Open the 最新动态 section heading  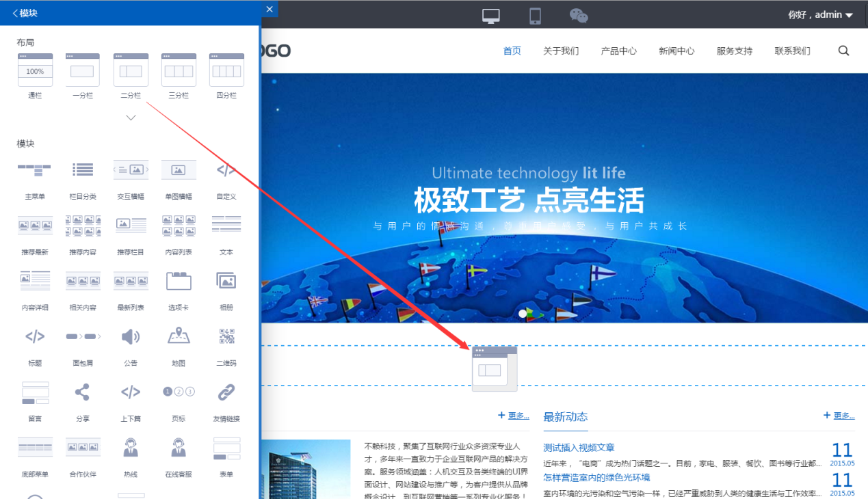(x=565, y=417)
